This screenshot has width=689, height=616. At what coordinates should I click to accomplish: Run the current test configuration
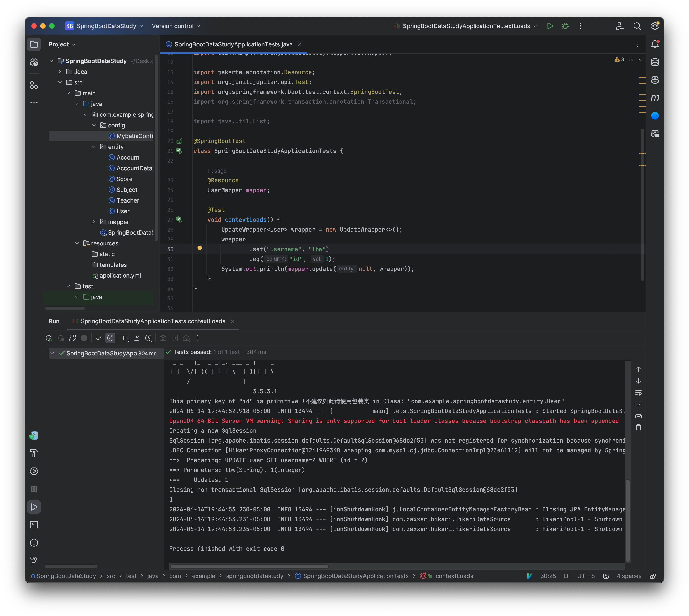[x=550, y=26]
